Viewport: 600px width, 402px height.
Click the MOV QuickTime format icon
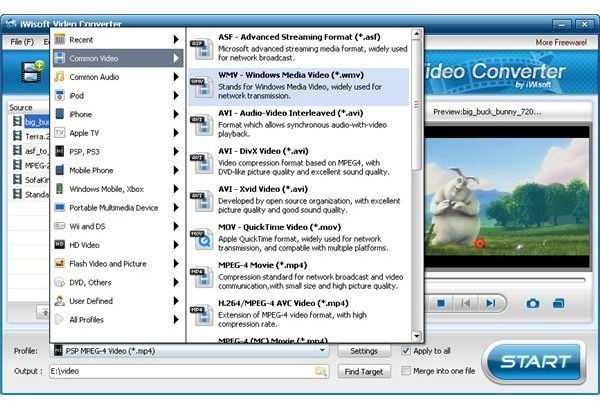(x=201, y=239)
